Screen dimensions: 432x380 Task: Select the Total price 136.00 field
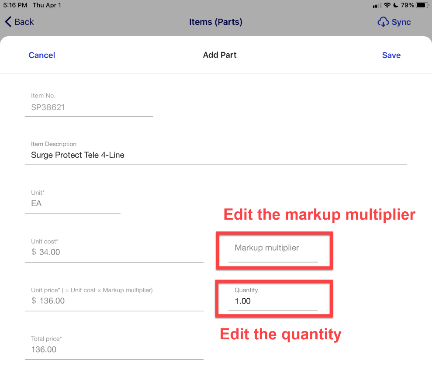click(114, 347)
